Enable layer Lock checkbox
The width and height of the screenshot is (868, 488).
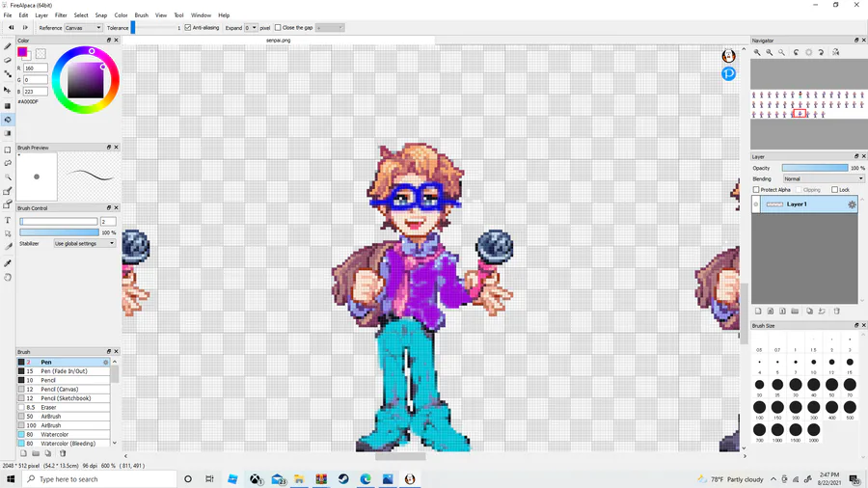[835, 190]
